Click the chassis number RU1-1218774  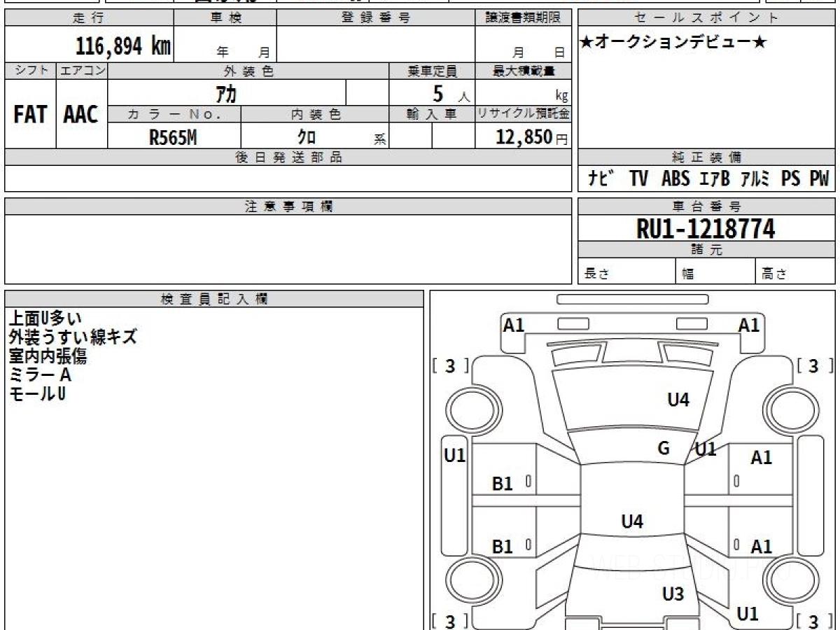pyautogui.click(x=706, y=229)
